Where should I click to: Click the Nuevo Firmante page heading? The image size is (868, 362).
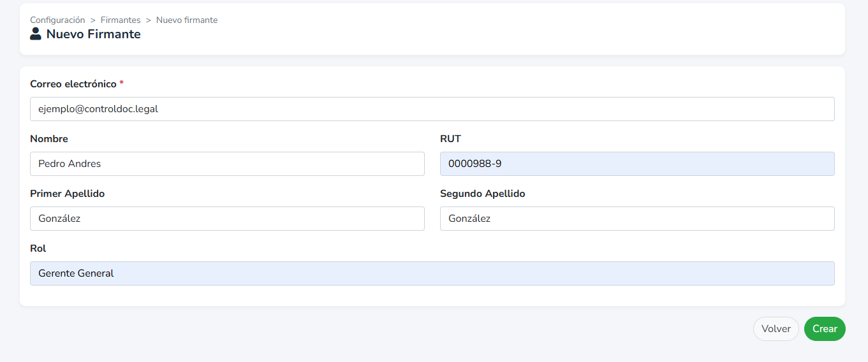click(x=94, y=34)
